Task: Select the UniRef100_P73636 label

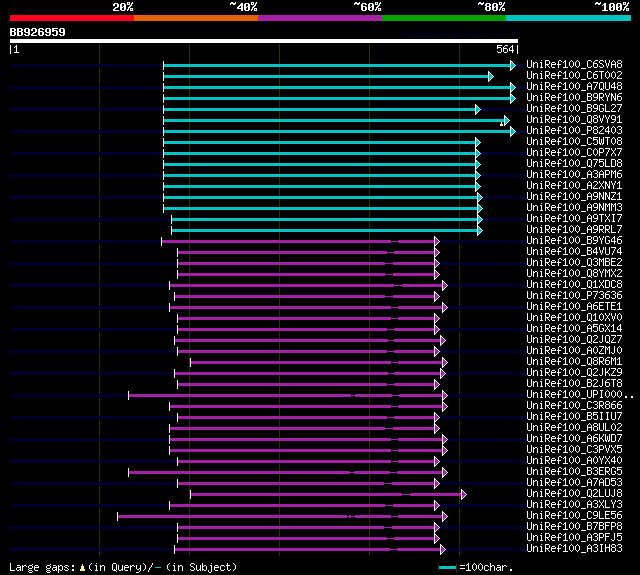Action: point(574,296)
